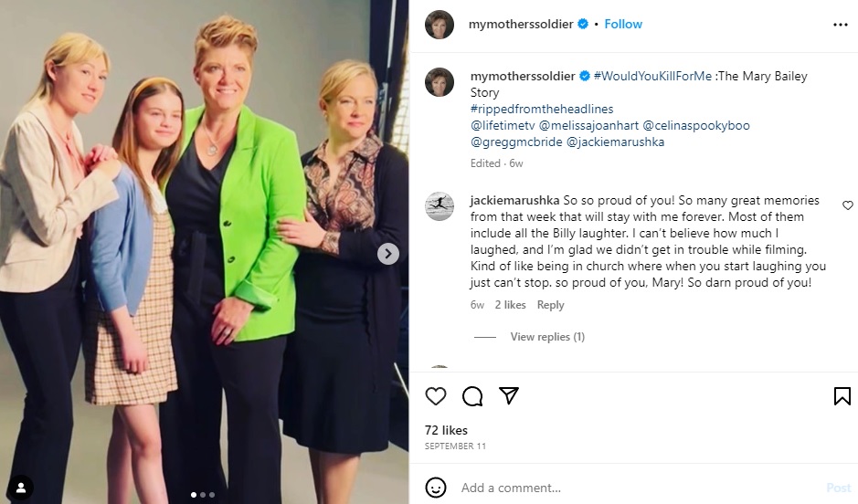Select the second carousel dot indicator
The width and height of the screenshot is (858, 504).
tap(203, 495)
